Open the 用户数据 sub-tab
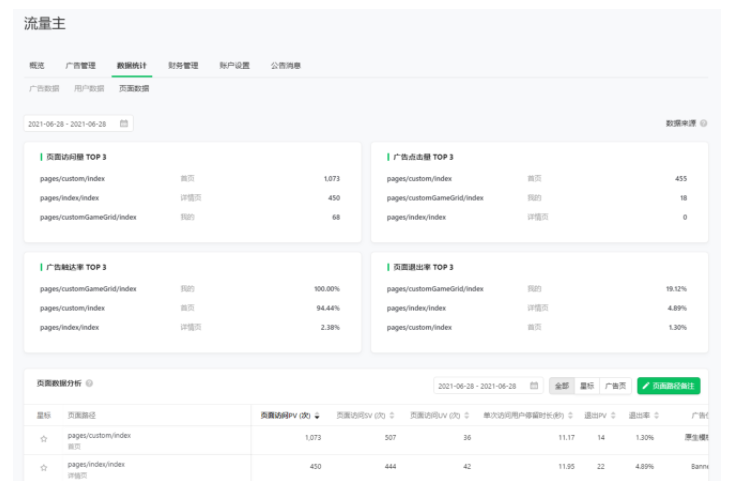 [89, 89]
